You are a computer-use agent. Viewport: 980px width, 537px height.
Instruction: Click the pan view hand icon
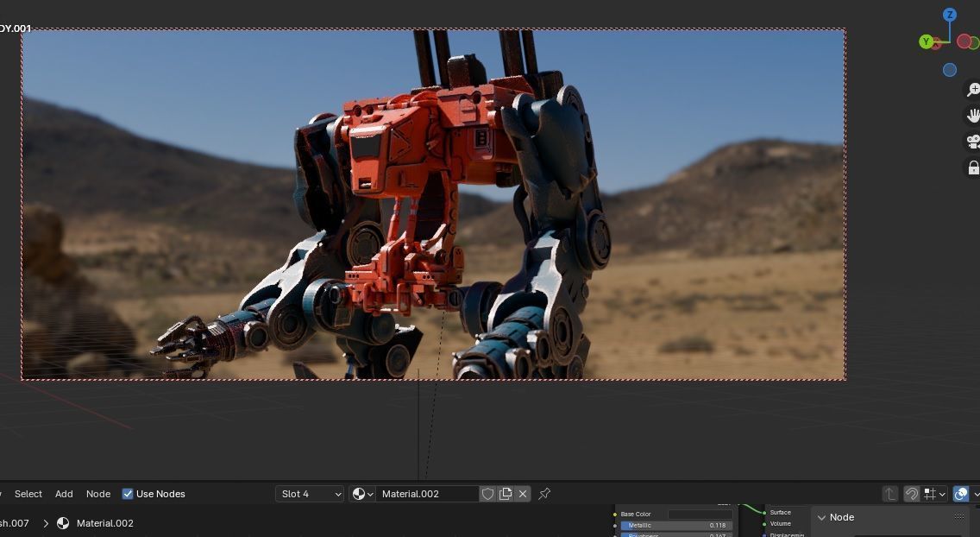coord(973,116)
